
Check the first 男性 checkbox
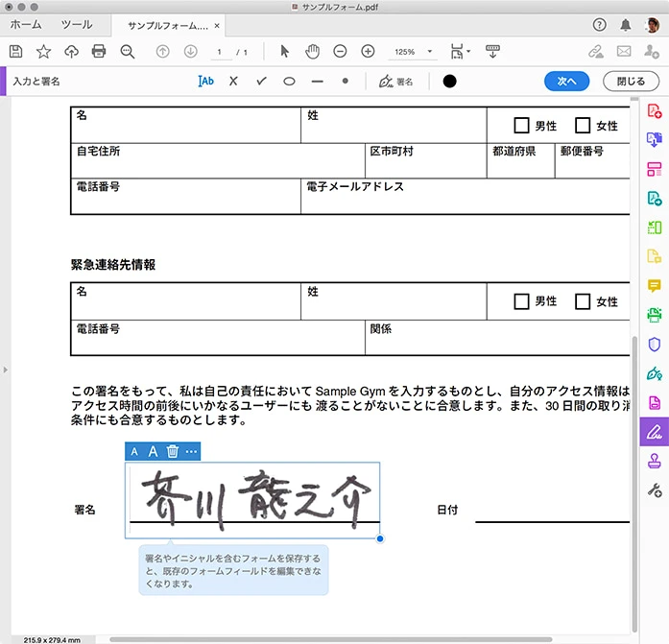coord(521,125)
